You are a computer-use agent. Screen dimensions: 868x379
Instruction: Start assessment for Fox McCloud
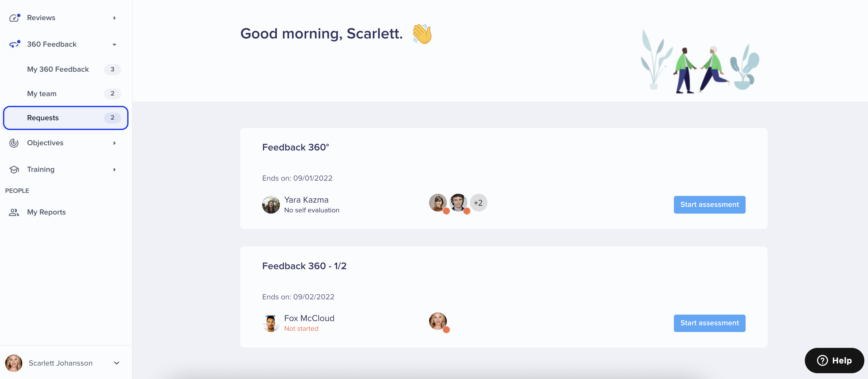pyautogui.click(x=709, y=323)
